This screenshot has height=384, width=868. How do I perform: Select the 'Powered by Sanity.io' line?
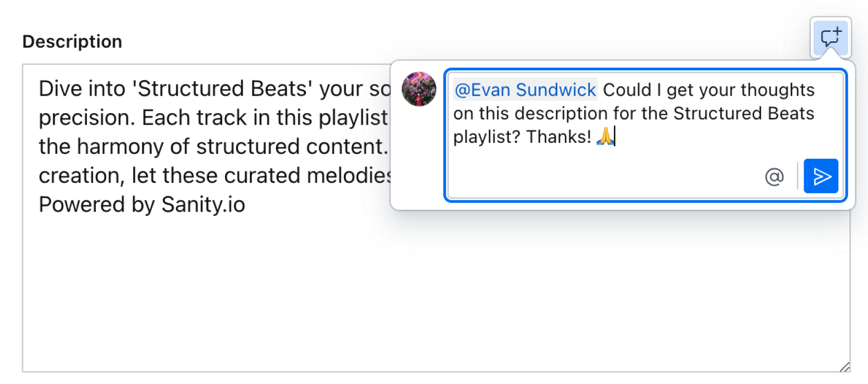tap(142, 204)
